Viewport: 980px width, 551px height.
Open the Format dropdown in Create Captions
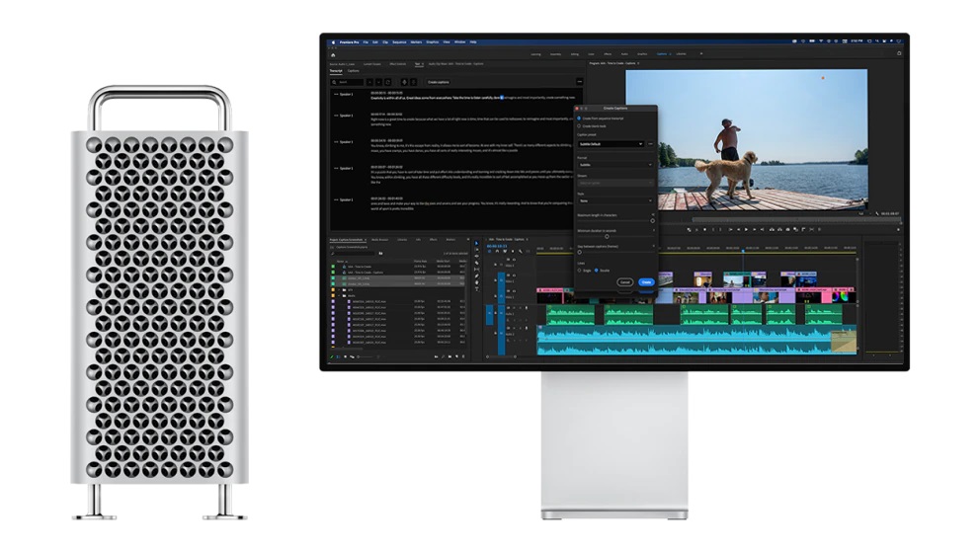[x=614, y=164]
